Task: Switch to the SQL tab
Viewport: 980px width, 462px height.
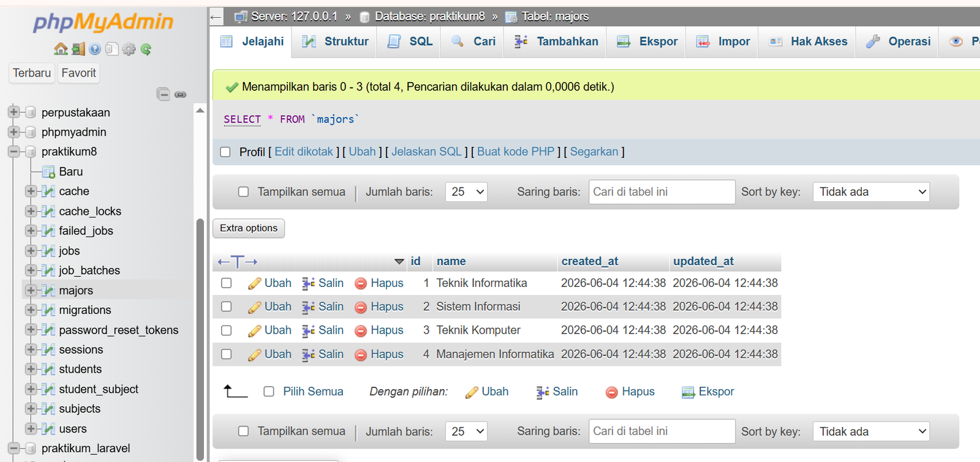Action: point(410,42)
